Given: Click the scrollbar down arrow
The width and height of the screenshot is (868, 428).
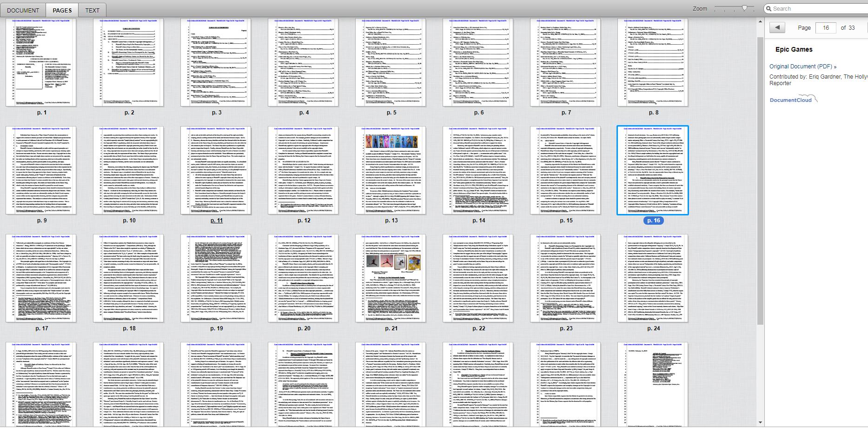Looking at the screenshot, I should click(x=761, y=423).
